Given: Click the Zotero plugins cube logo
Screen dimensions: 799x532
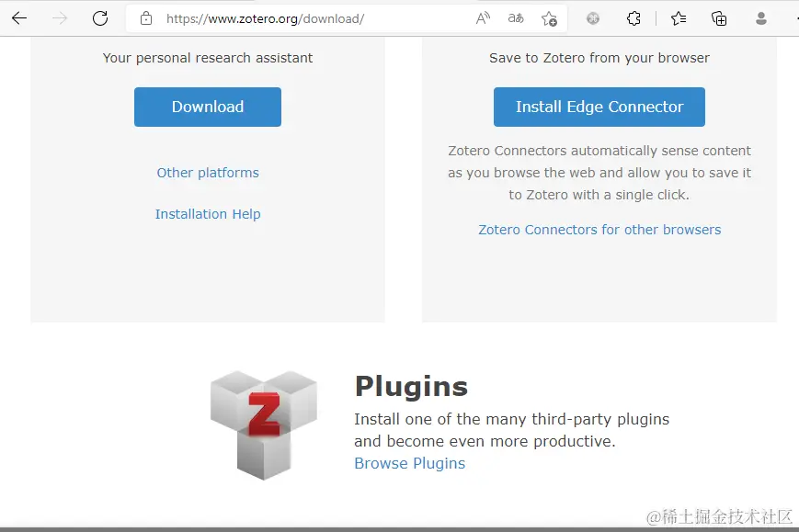Looking at the screenshot, I should pyautogui.click(x=264, y=425).
